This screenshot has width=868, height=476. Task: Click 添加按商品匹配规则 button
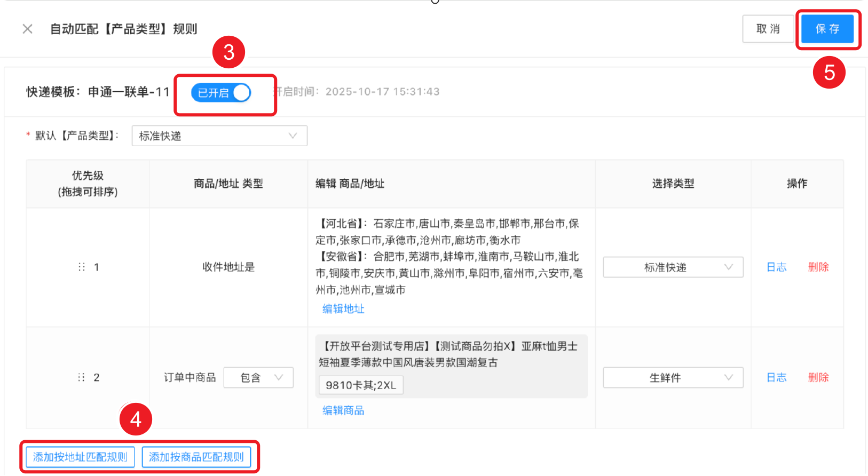(x=196, y=457)
